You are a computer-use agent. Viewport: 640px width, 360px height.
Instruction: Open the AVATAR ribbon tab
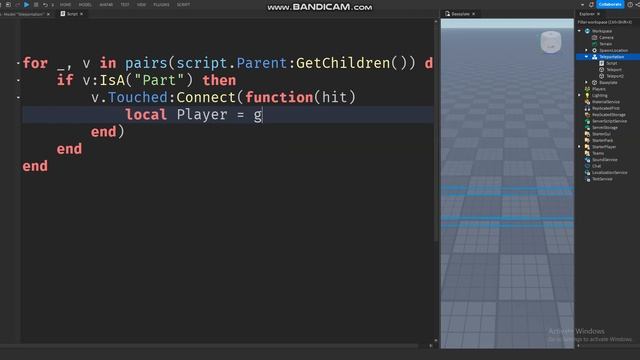click(x=106, y=4)
